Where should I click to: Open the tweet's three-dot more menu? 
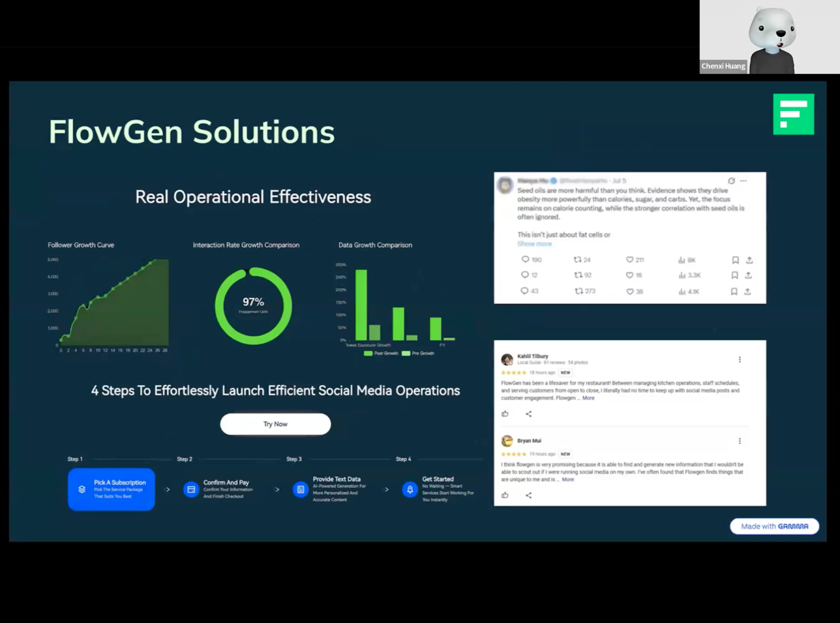click(743, 181)
